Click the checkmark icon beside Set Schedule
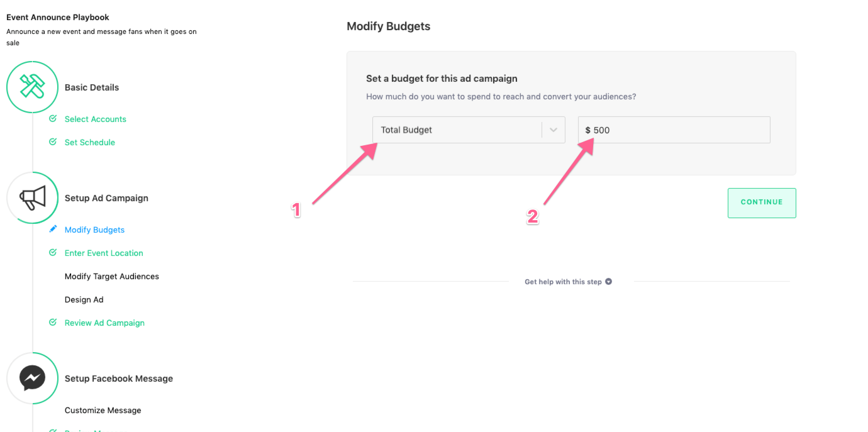Viewport: 868px width, 432px height. click(x=53, y=141)
